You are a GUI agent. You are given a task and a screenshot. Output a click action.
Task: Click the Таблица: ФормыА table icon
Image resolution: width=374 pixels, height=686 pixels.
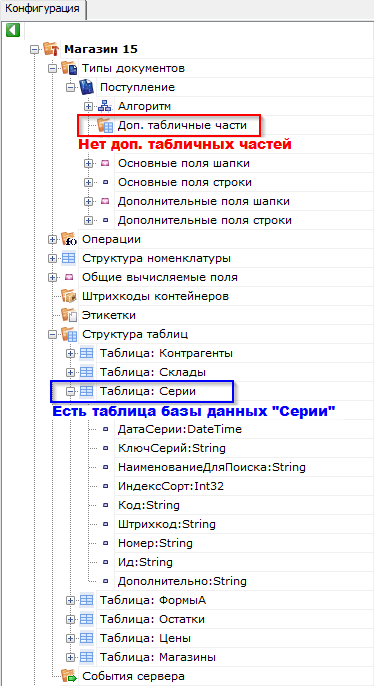tap(87, 601)
